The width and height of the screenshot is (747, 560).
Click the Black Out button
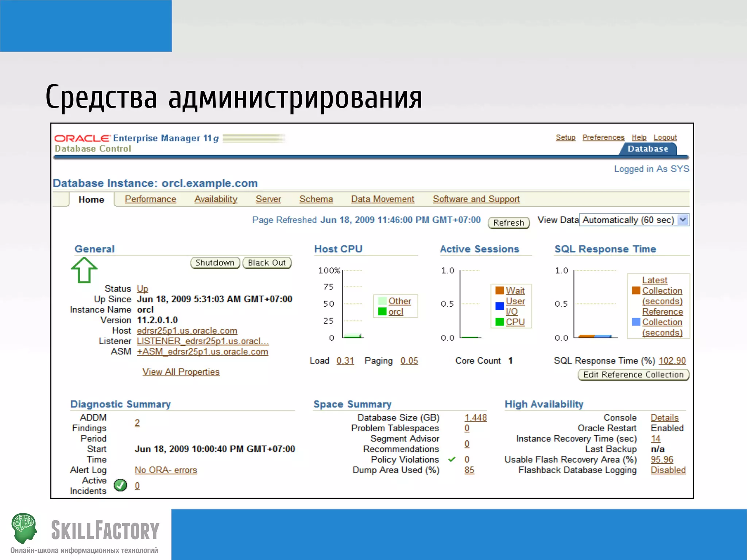[267, 262]
